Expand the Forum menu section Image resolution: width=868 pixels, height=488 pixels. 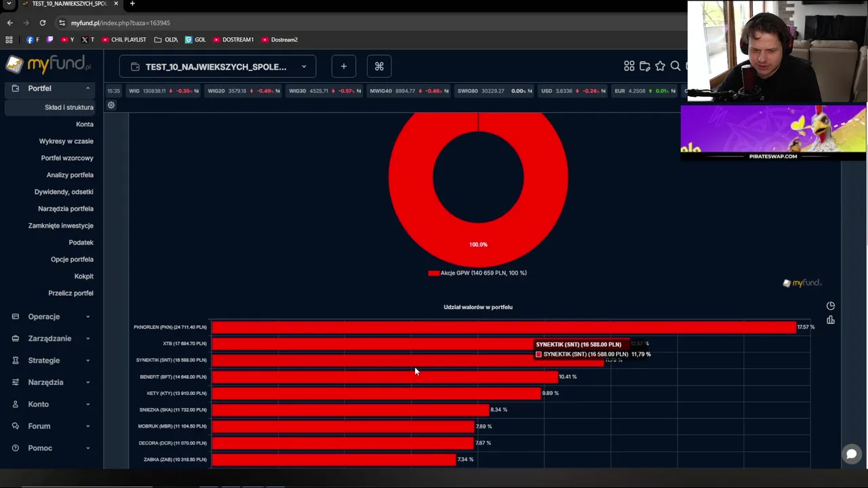coord(52,426)
